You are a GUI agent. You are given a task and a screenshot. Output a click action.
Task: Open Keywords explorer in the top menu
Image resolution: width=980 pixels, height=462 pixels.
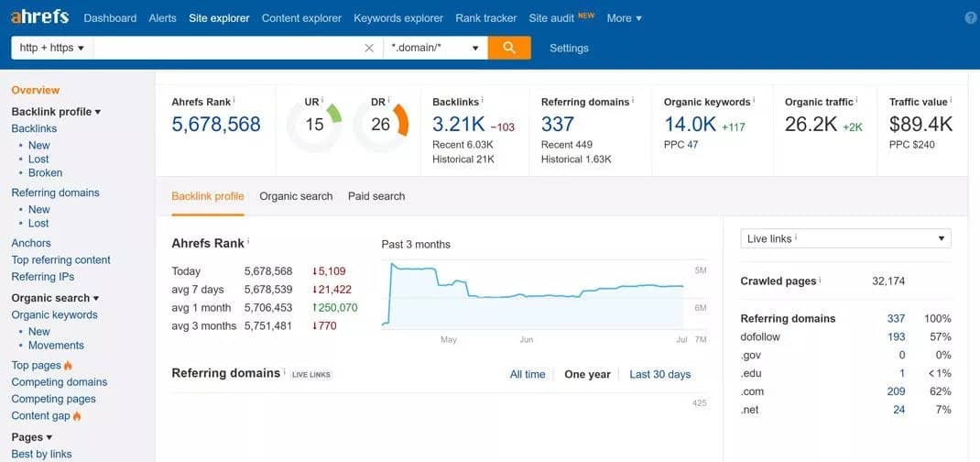click(x=398, y=18)
